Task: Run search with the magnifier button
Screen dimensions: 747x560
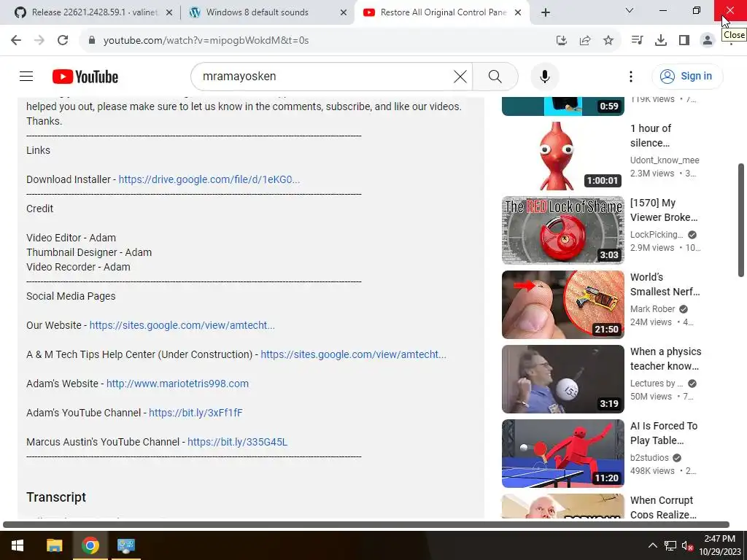Action: (x=495, y=76)
